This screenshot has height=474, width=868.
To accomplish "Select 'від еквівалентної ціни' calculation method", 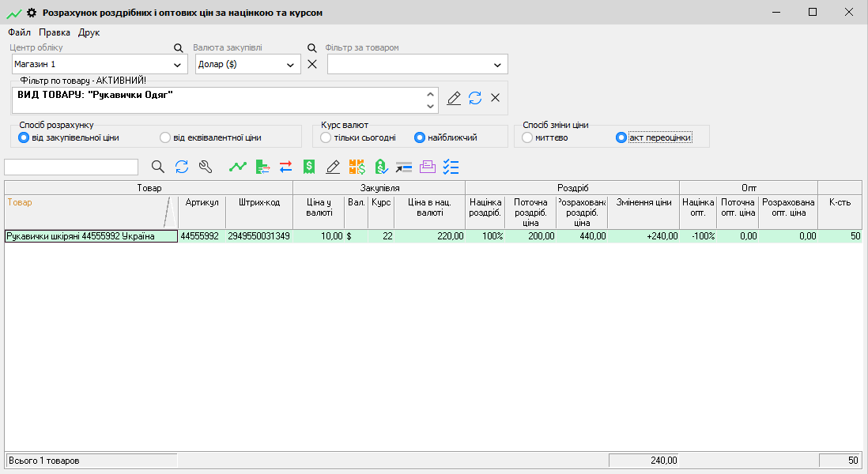I will [165, 137].
